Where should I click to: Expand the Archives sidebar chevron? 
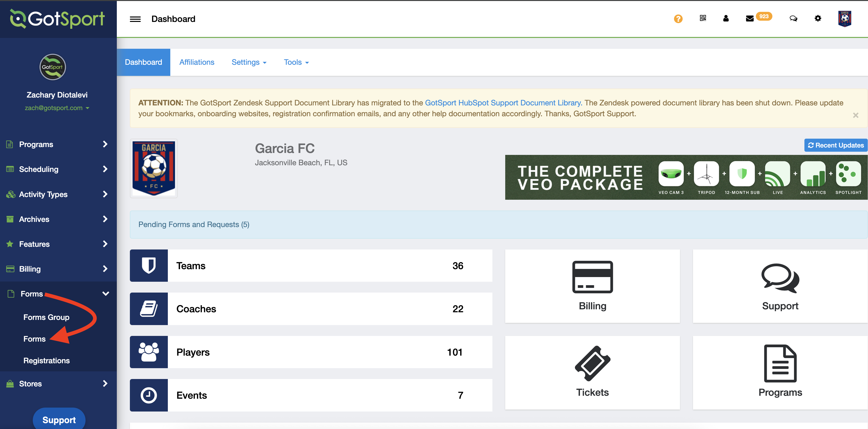105,219
